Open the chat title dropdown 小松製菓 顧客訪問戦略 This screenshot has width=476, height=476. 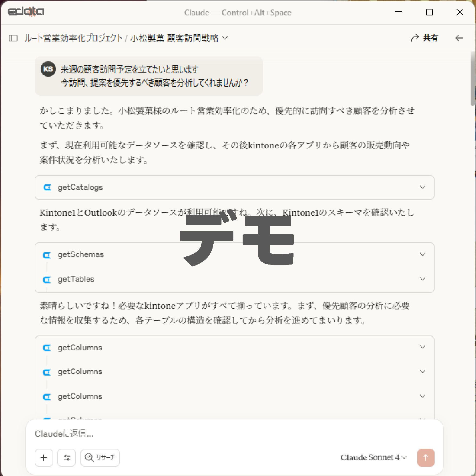coord(179,38)
